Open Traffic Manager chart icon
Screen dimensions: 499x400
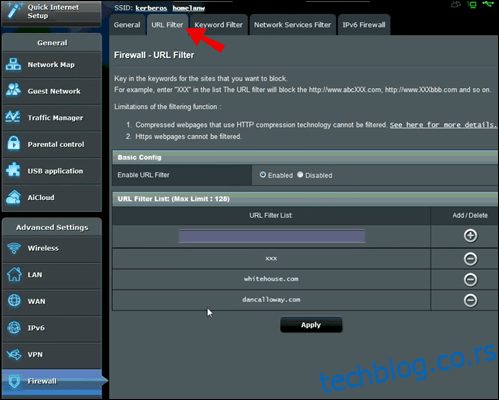coord(13,117)
